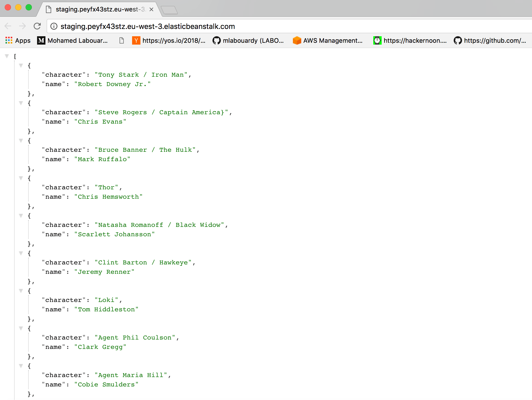
Task: Open the unnamed blank-page bookmark
Action: (122, 40)
